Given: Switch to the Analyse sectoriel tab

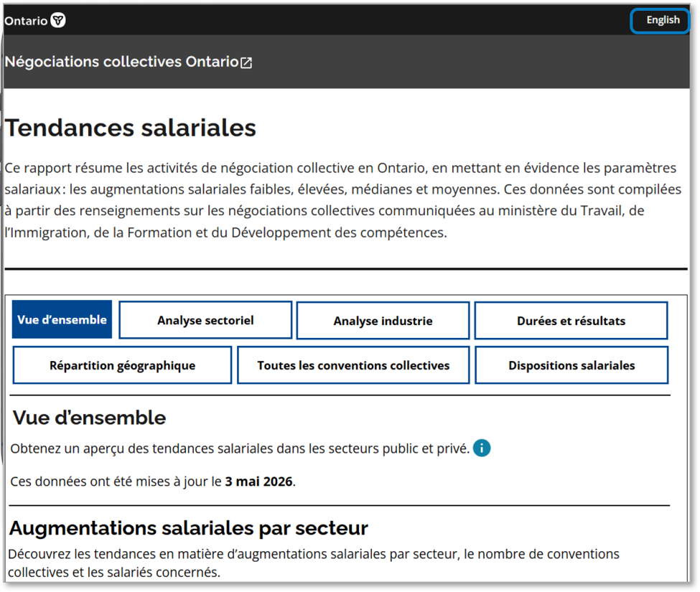Looking at the screenshot, I should [x=205, y=320].
